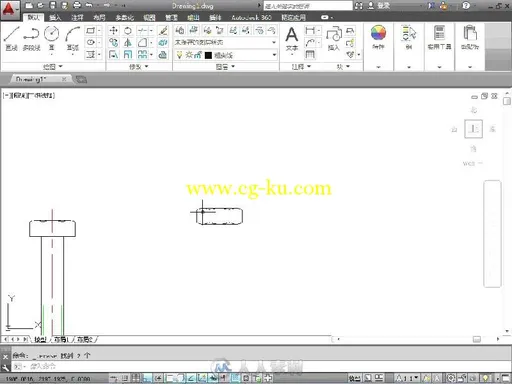Open the annotation scale 1:1 dropdown
Image resolution: width=512 pixels, height=384 pixels.
[407, 378]
